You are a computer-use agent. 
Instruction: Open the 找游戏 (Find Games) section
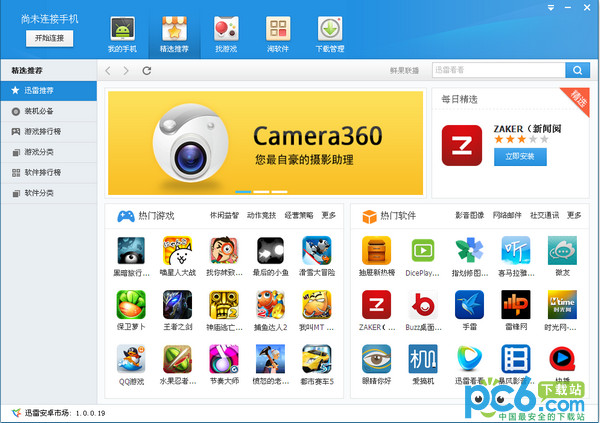[226, 33]
